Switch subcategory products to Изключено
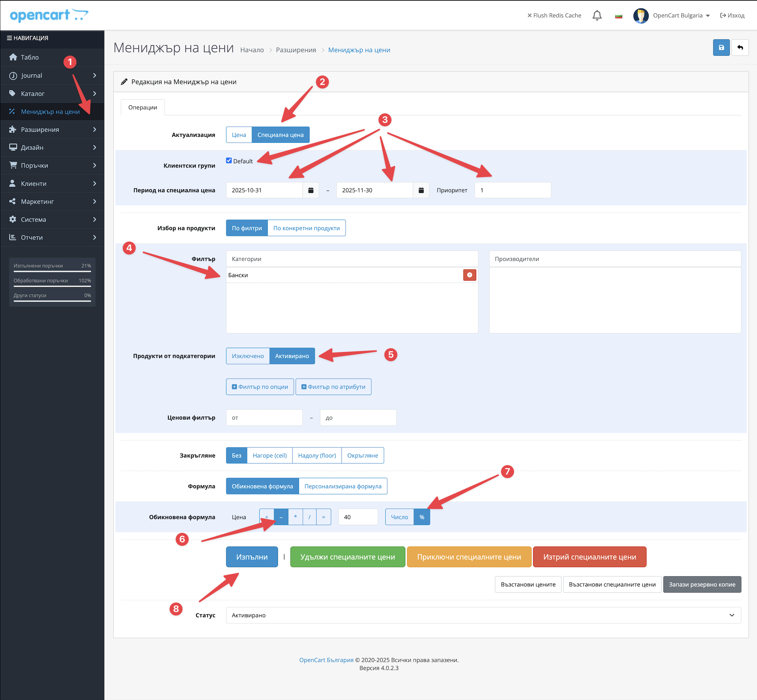Viewport: 757px width, 700px height. click(248, 356)
